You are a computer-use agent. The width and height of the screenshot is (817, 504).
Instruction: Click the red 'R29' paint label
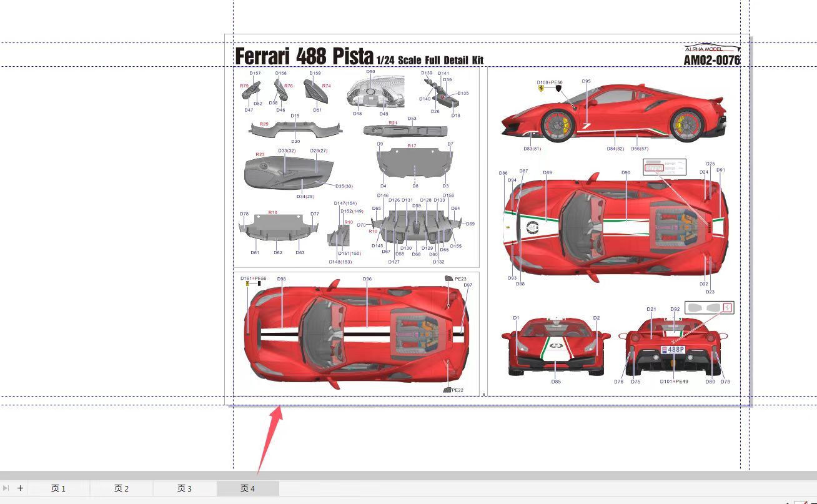tap(264, 124)
